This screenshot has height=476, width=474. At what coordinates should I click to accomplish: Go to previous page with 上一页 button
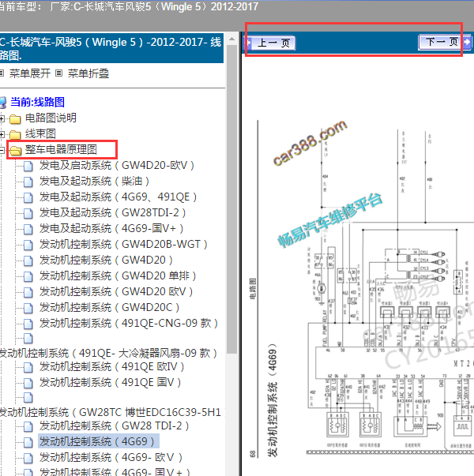(x=270, y=43)
